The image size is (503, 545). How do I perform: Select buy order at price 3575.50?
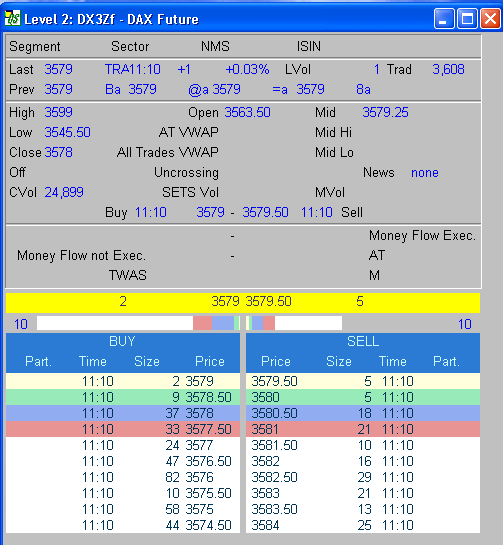click(x=123, y=493)
